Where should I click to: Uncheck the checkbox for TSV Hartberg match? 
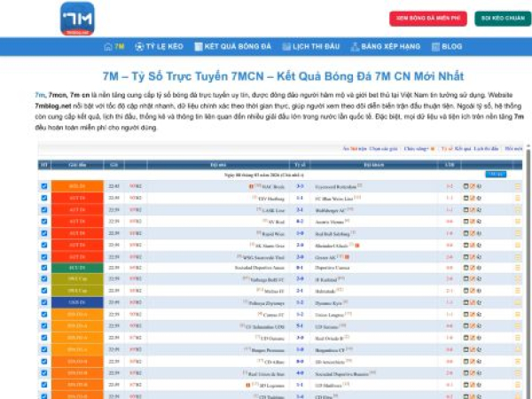44,198
